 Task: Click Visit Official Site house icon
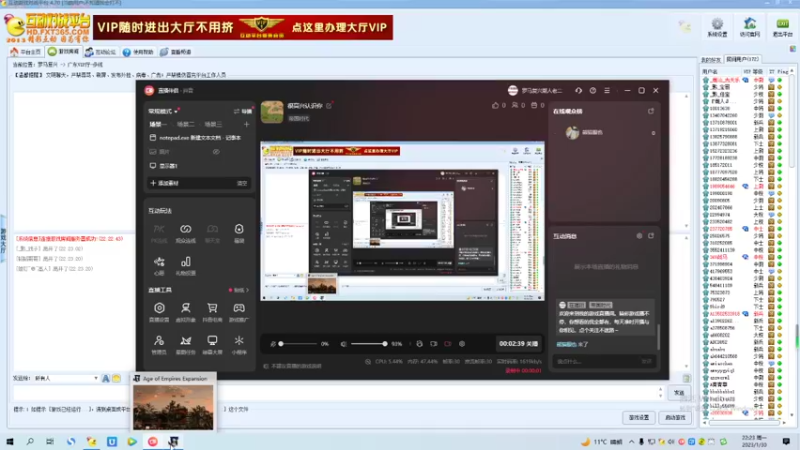(x=749, y=27)
